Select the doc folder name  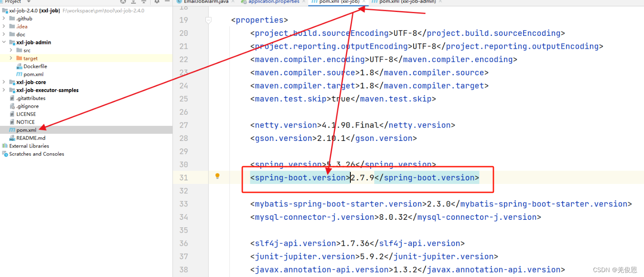pyautogui.click(x=21, y=35)
